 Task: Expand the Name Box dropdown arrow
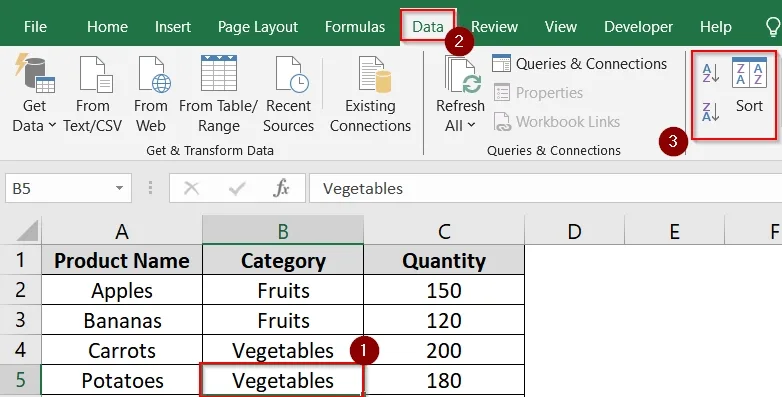[119, 189]
